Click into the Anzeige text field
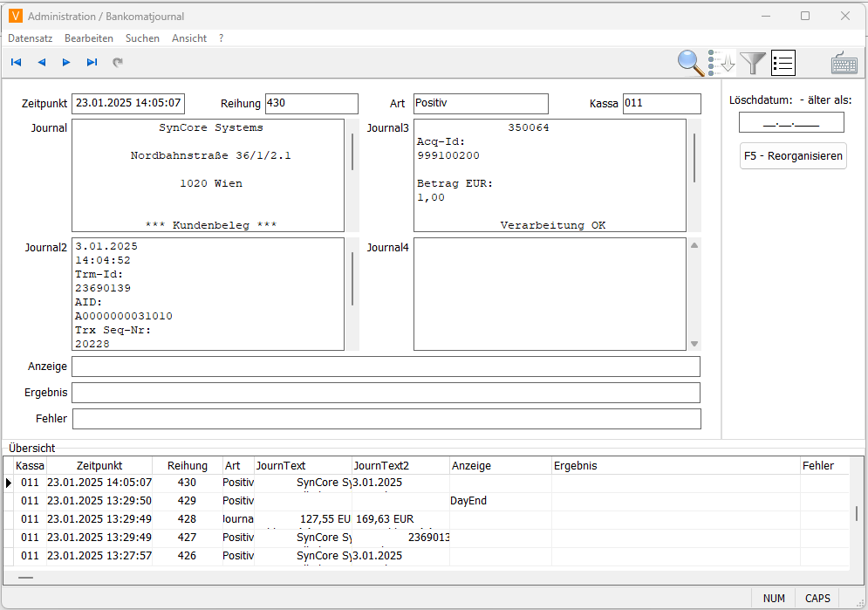 (x=386, y=367)
